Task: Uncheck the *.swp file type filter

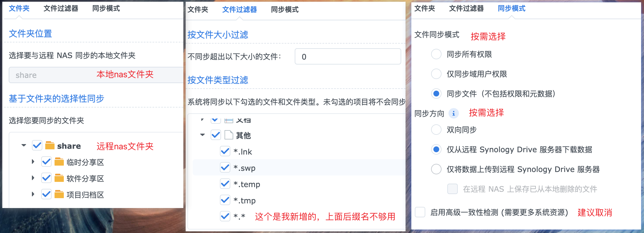Action: click(x=225, y=168)
